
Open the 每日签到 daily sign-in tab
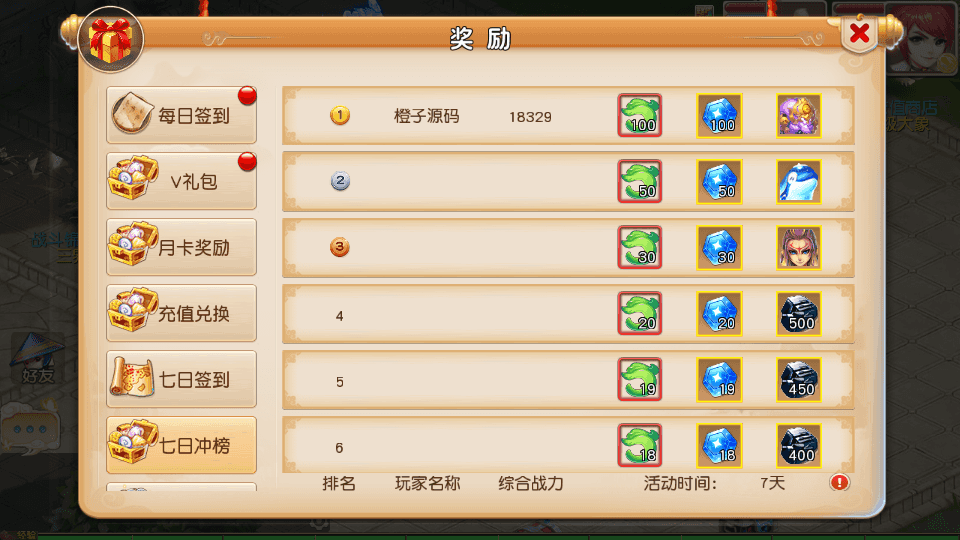(181, 115)
